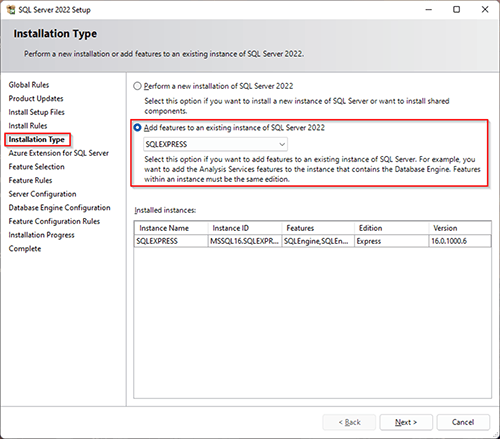Click the Edition column header

click(391, 228)
